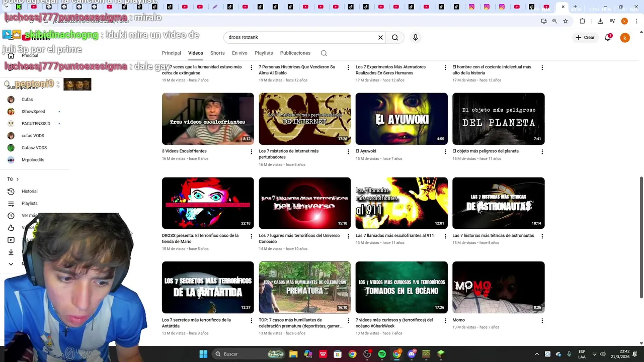The width and height of the screenshot is (644, 362).
Task: Open the Playlists channel tab
Action: coord(264,53)
